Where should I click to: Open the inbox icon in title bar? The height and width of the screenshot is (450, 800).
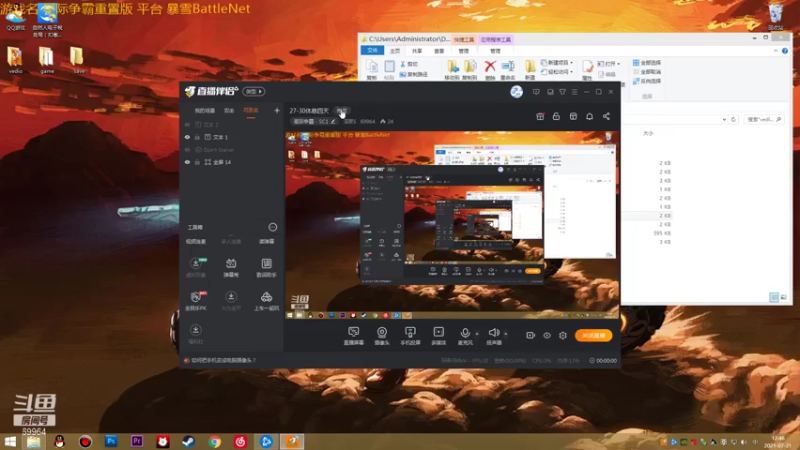(x=550, y=92)
